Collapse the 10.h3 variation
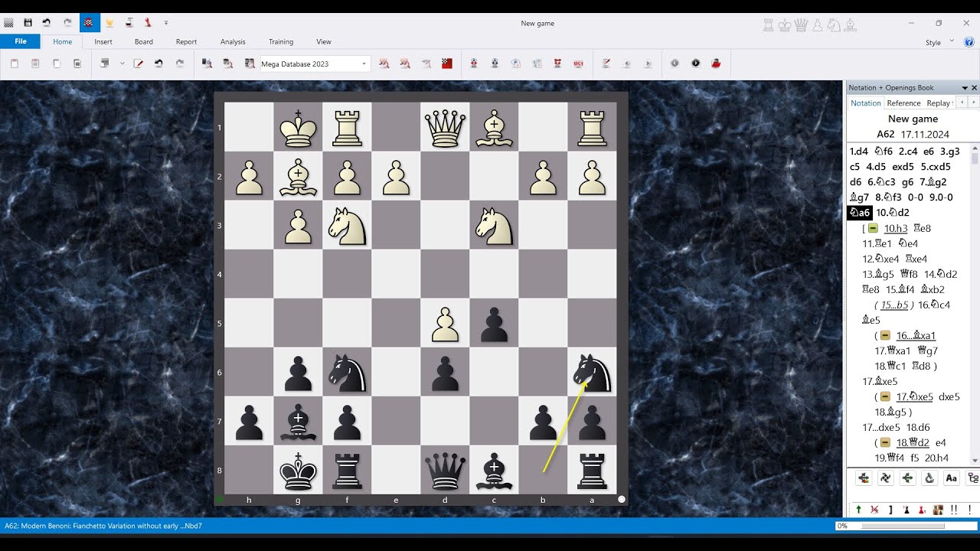980x551 pixels. [873, 228]
